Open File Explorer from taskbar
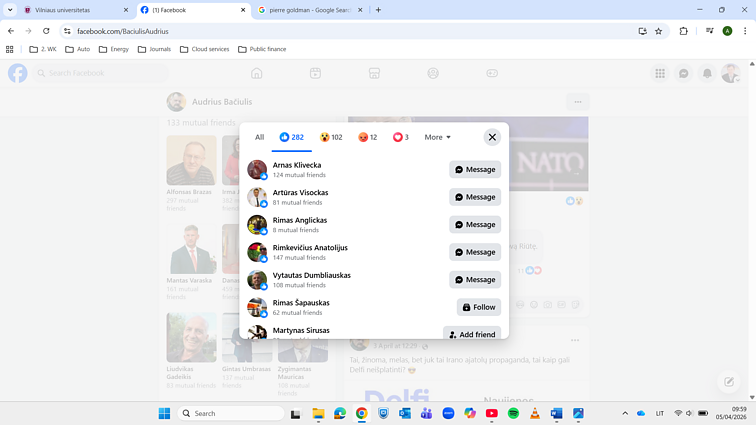The image size is (756, 425). tap(318, 413)
